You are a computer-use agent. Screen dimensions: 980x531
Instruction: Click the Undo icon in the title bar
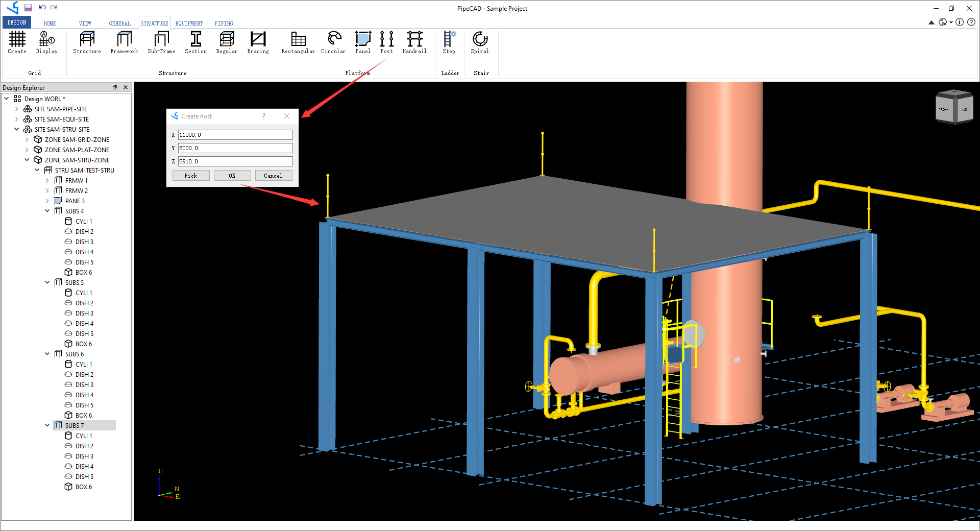[43, 8]
